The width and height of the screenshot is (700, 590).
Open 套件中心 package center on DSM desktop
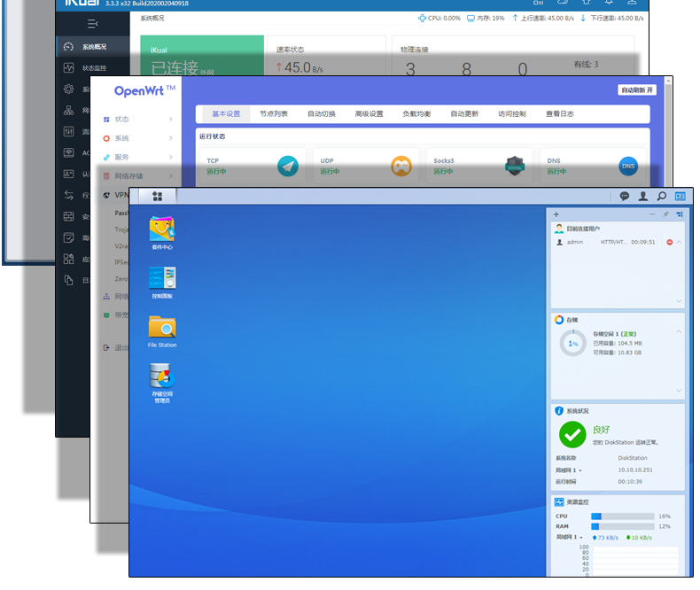(x=162, y=233)
